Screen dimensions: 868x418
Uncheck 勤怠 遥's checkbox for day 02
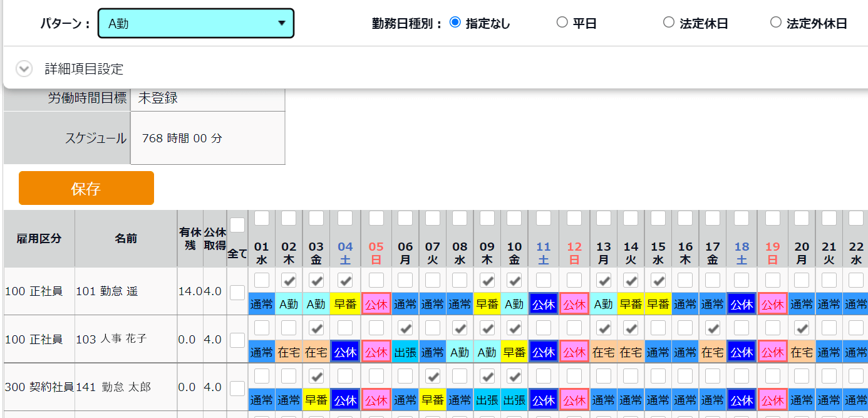click(x=289, y=280)
